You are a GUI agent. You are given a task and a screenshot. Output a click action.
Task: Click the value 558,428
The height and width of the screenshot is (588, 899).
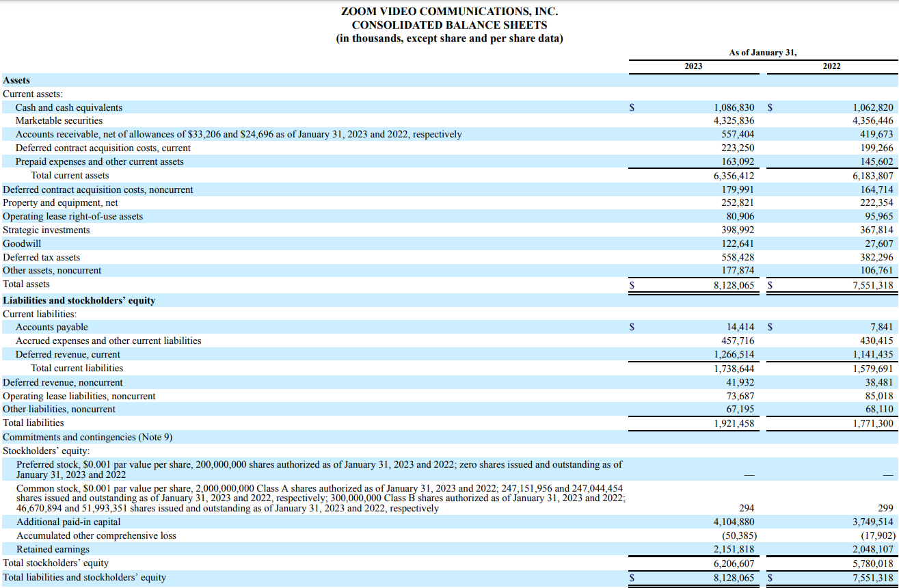tap(738, 257)
